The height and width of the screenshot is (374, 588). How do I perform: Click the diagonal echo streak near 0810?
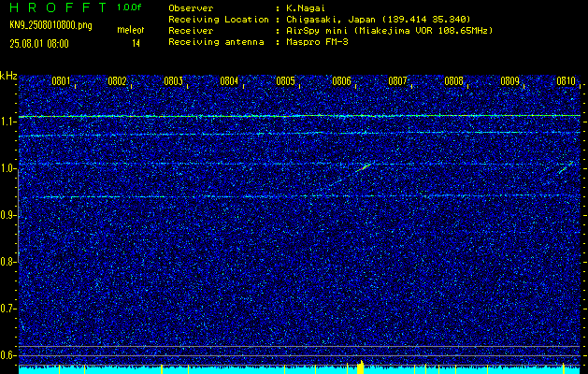[x=566, y=167]
